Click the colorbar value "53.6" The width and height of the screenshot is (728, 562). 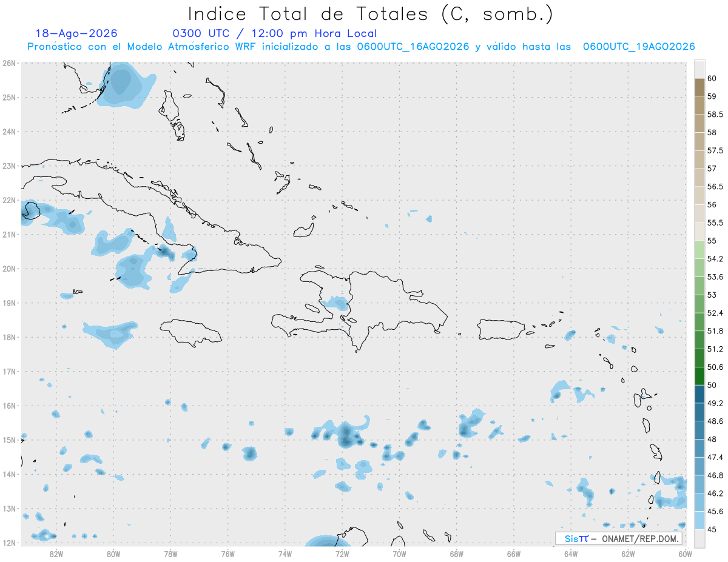coord(715,277)
